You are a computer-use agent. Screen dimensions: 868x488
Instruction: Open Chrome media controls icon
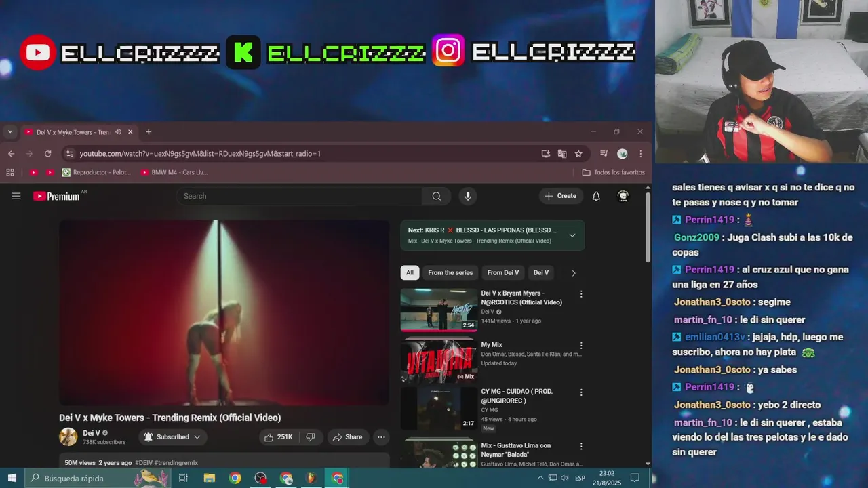point(604,154)
